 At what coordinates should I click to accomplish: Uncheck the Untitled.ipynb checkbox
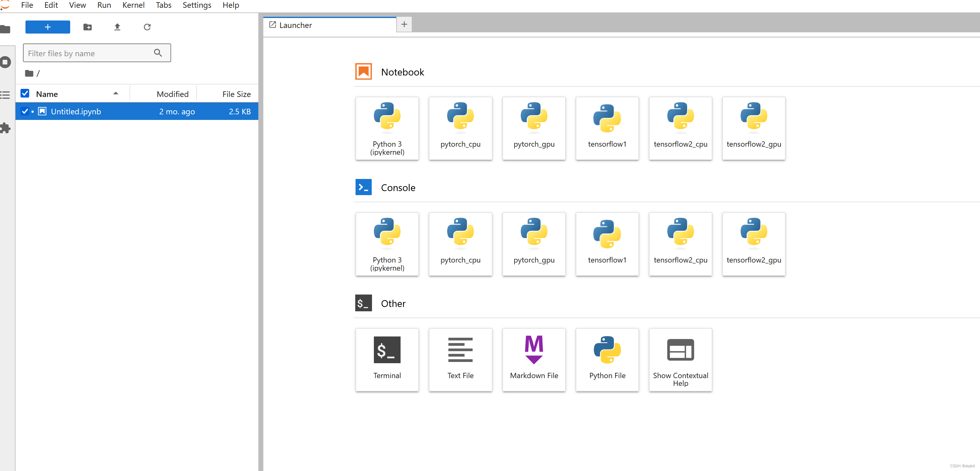pyautogui.click(x=25, y=111)
